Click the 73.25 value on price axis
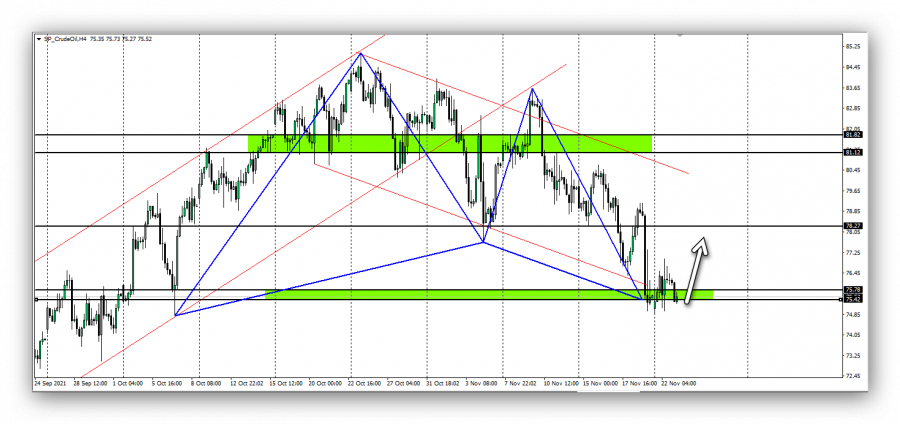 click(x=852, y=356)
